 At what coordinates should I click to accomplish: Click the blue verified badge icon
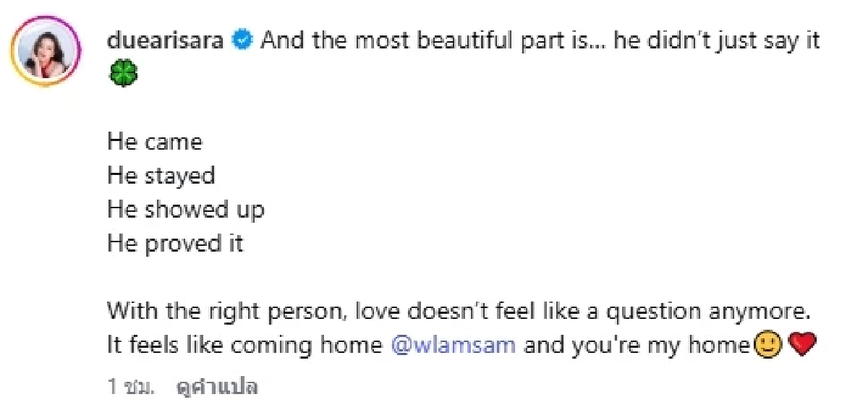[x=242, y=40]
